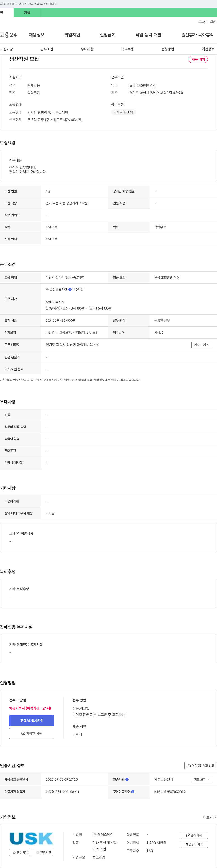
Task: Open the 취업지원 main menu
Action: coord(72,35)
